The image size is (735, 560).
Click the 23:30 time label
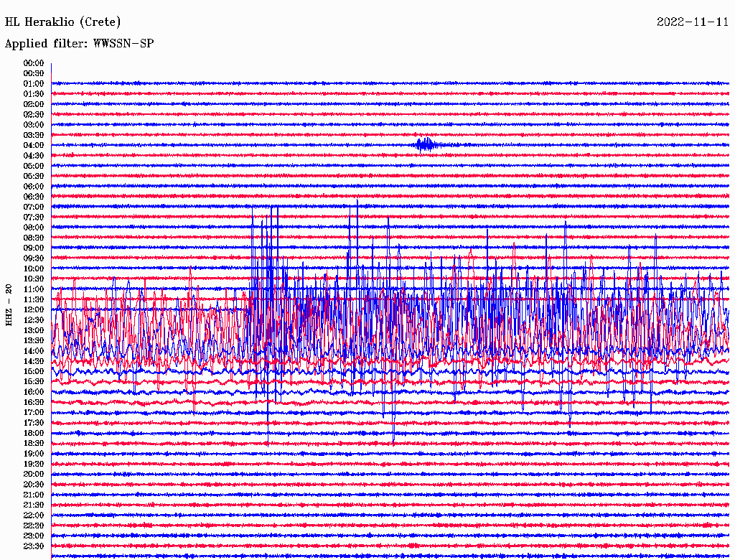34,546
